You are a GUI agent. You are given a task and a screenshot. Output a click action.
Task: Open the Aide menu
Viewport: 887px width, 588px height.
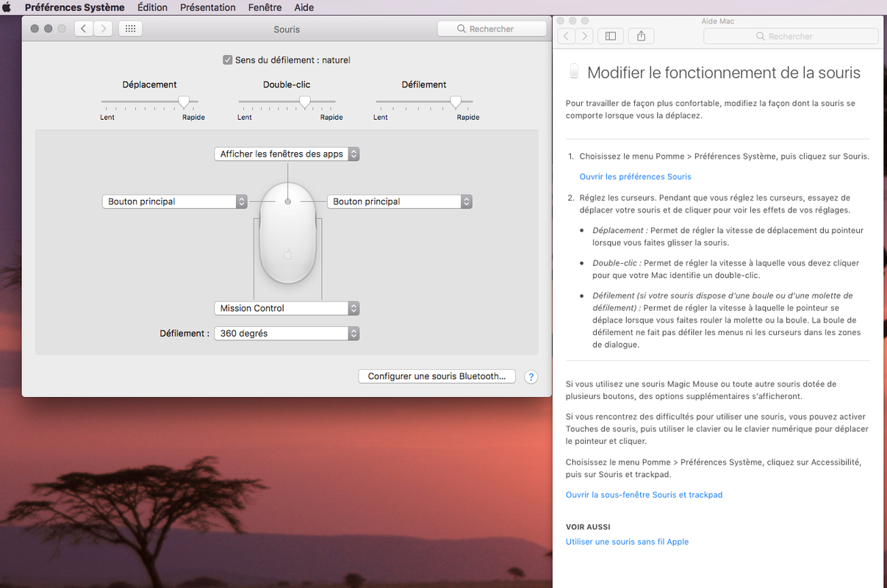click(x=304, y=7)
